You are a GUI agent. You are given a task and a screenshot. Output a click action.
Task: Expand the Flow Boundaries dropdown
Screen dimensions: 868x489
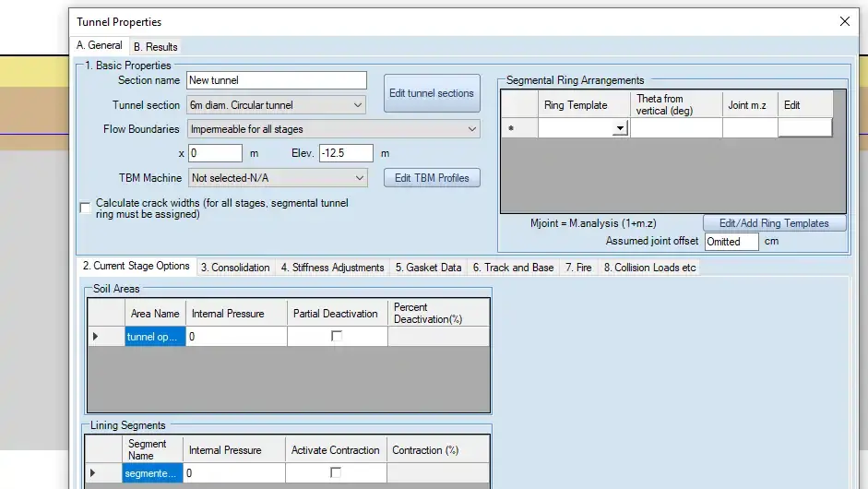(333, 129)
